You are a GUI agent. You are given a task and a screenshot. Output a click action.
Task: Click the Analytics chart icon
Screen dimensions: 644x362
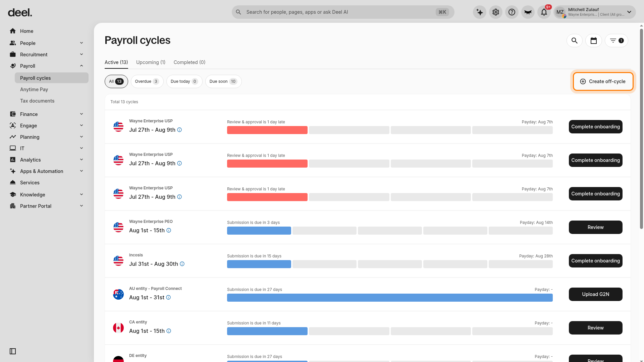point(13,160)
